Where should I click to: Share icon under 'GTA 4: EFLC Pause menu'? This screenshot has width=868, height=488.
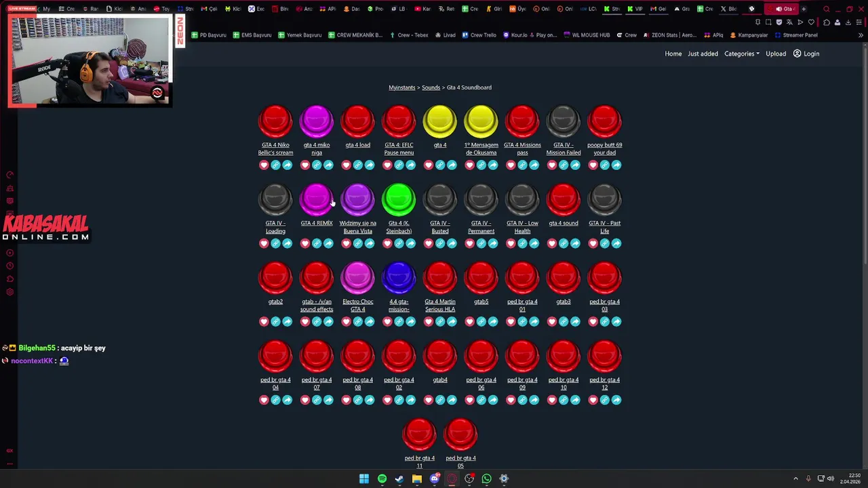click(x=410, y=165)
